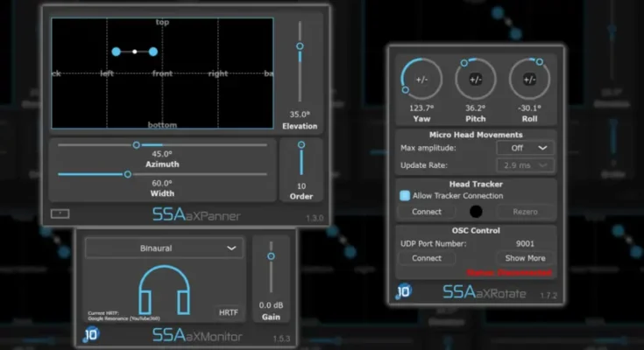The width and height of the screenshot is (644, 350).
Task: Click Connect under Head Tracker
Action: click(x=427, y=212)
